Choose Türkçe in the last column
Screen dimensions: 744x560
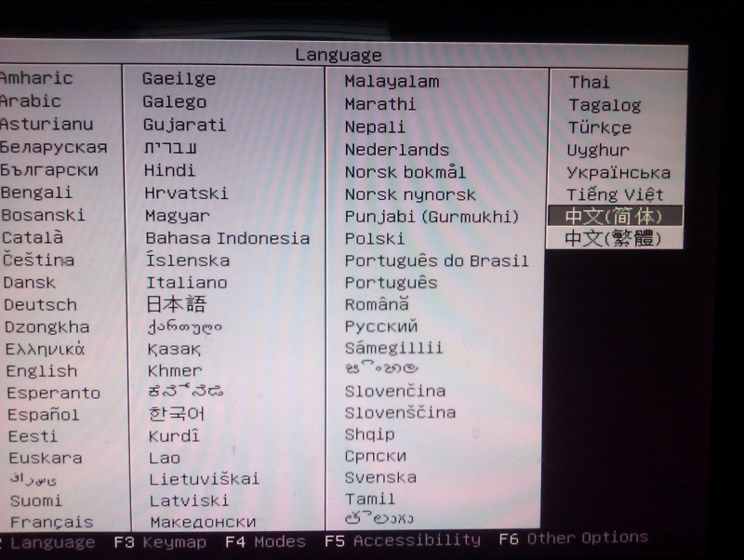tap(600, 127)
